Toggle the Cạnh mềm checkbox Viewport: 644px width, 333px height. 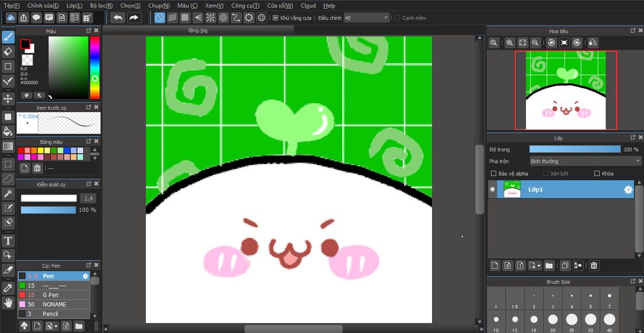[x=397, y=18]
